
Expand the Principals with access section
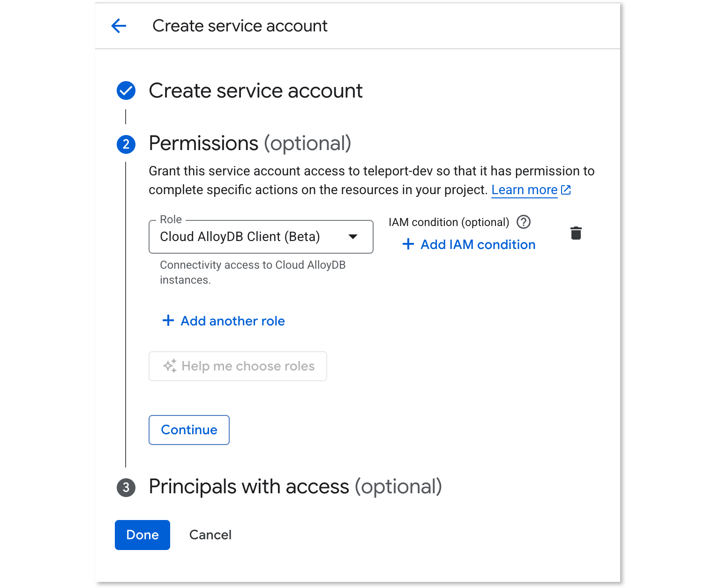(295, 487)
